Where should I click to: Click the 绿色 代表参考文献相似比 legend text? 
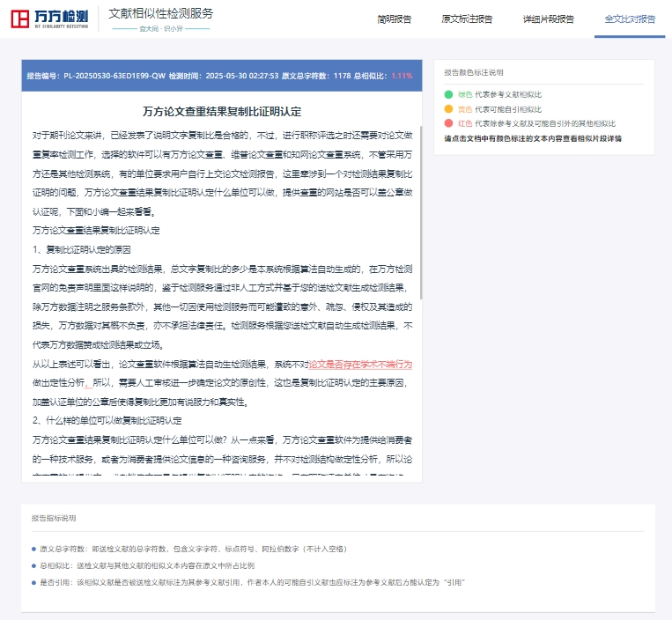(499, 94)
